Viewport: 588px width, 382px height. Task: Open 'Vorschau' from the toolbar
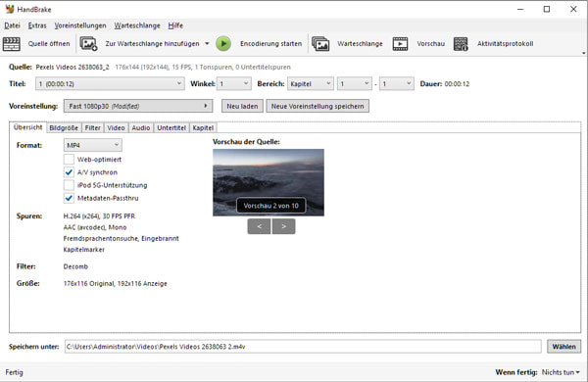[430, 44]
